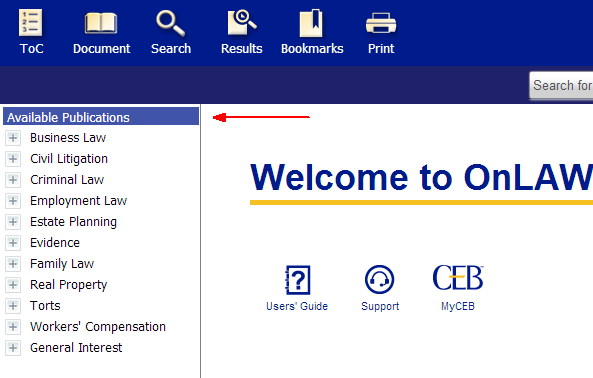This screenshot has width=593, height=378.
Task: Expand the Civil Litigation category
Action: tap(13, 159)
